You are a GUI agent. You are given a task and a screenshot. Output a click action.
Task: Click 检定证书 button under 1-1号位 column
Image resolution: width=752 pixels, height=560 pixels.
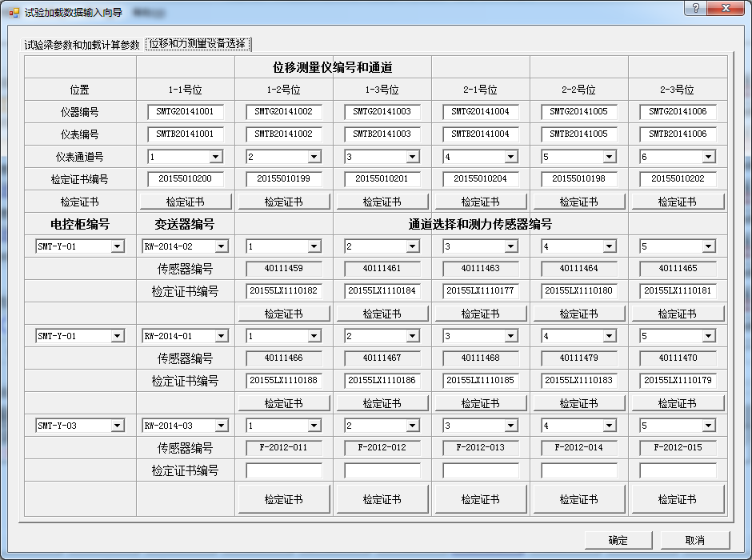point(186,202)
